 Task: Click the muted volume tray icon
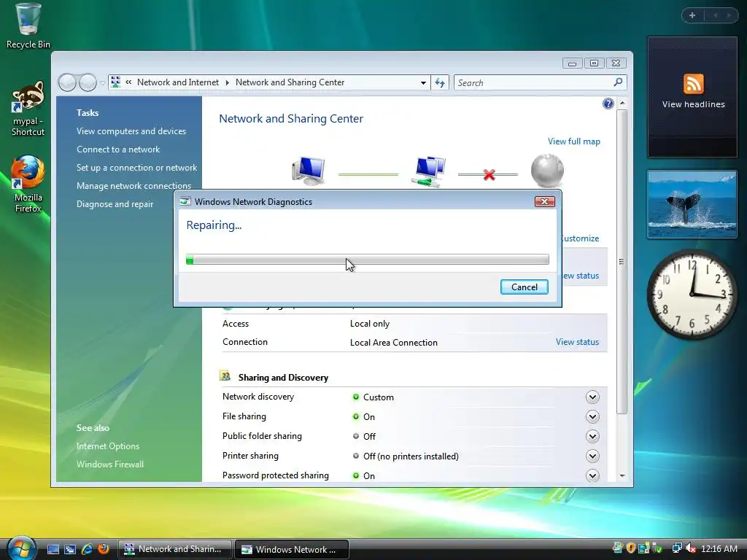tap(691, 548)
